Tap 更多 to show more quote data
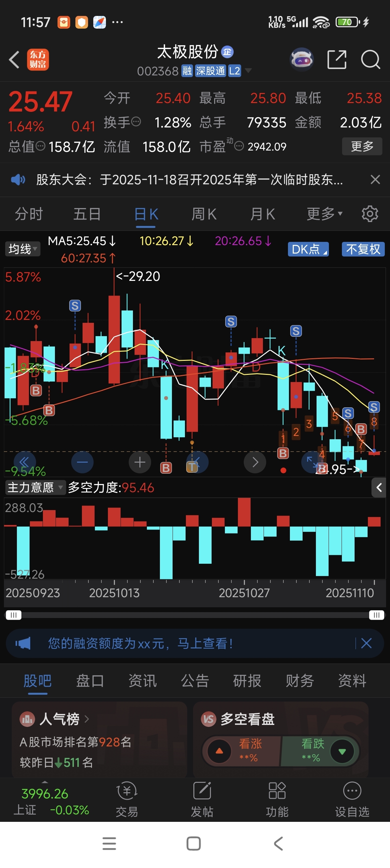The height and width of the screenshot is (868, 390). pos(362,146)
